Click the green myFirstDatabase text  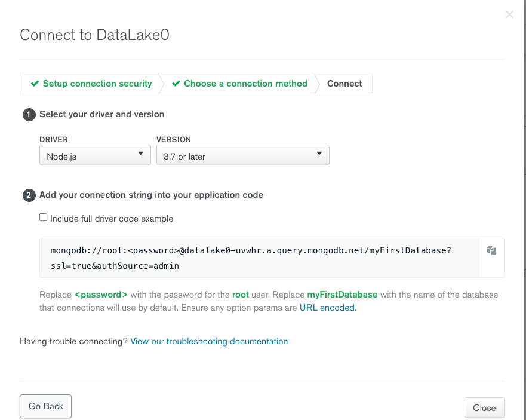pos(342,295)
